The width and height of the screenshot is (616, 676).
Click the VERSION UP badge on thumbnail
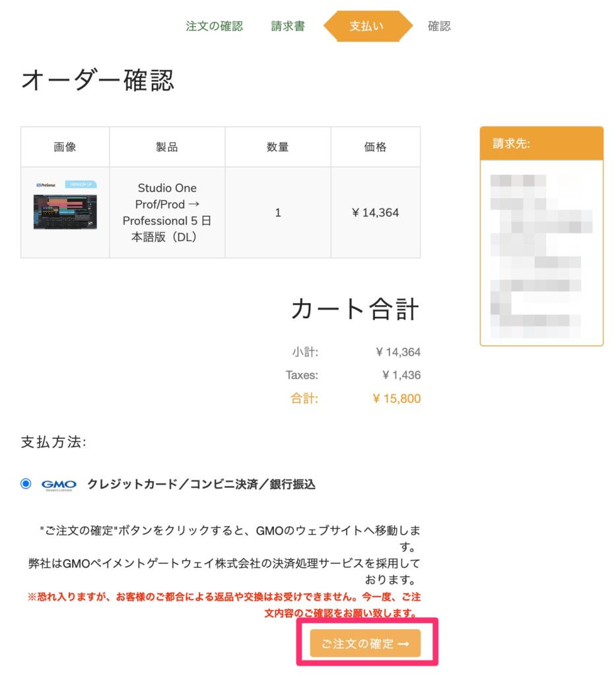point(81,184)
